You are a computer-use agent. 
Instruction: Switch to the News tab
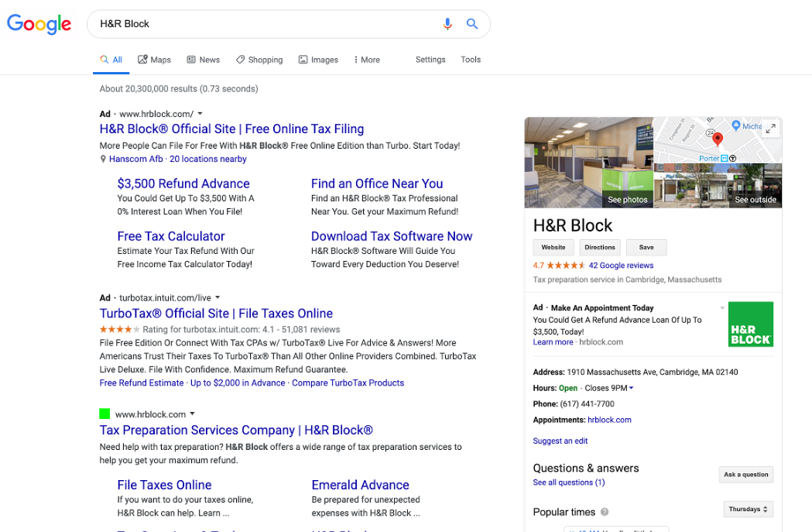tap(204, 60)
